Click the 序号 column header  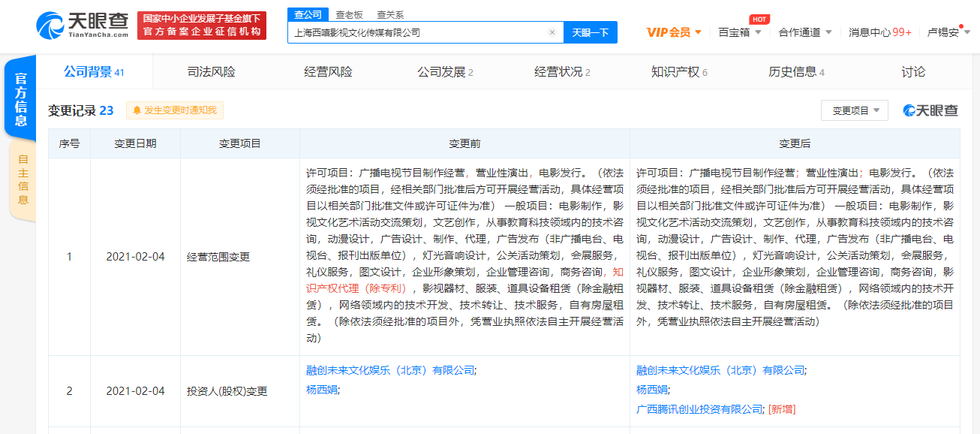tap(70, 143)
